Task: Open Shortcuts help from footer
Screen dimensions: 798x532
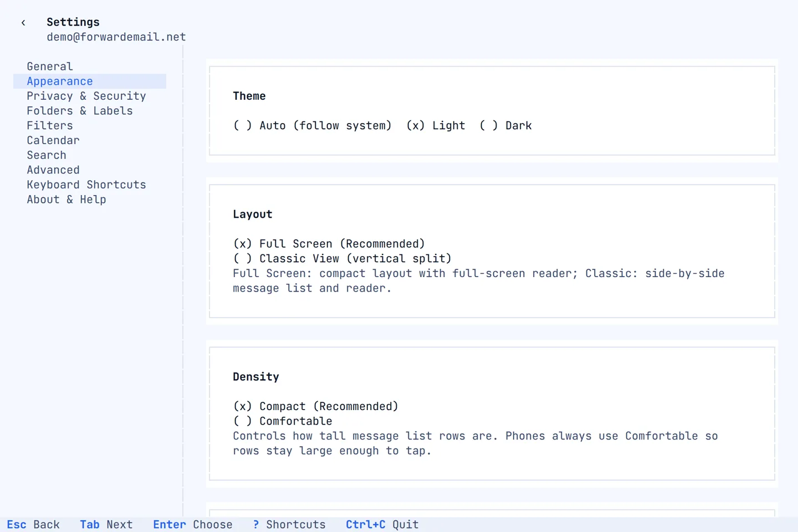Action: pyautogui.click(x=289, y=525)
